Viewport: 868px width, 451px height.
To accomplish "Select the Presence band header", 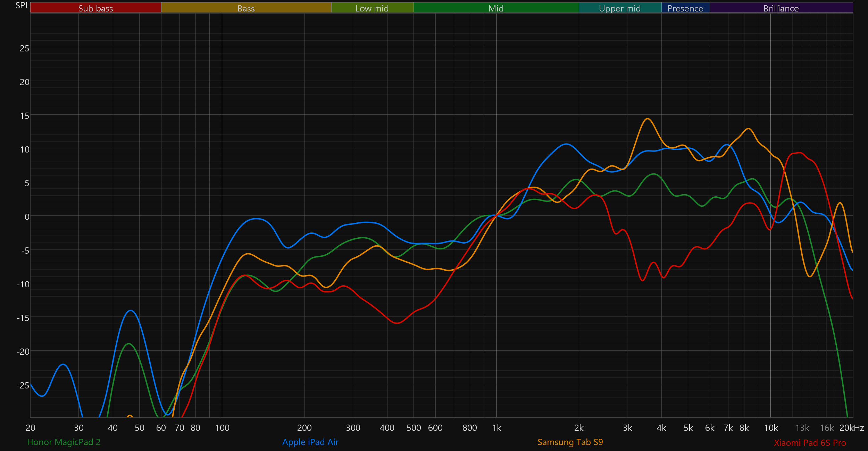I will (685, 8).
